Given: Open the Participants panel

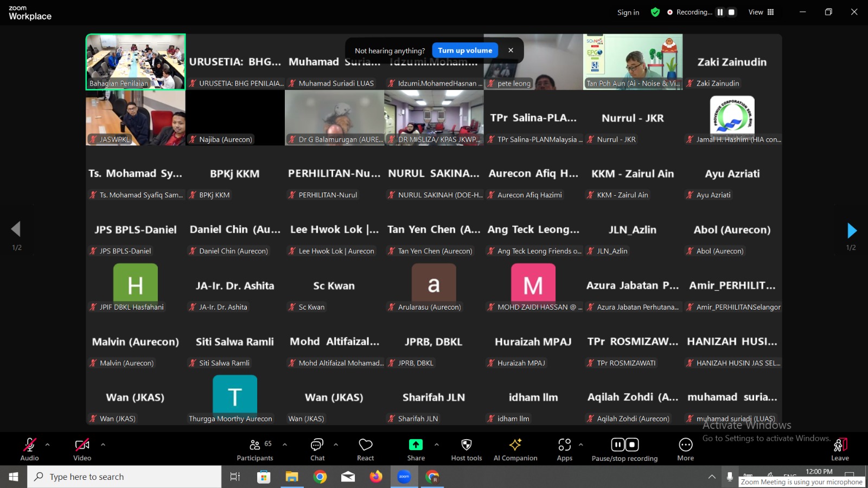Looking at the screenshot, I should pyautogui.click(x=254, y=449).
